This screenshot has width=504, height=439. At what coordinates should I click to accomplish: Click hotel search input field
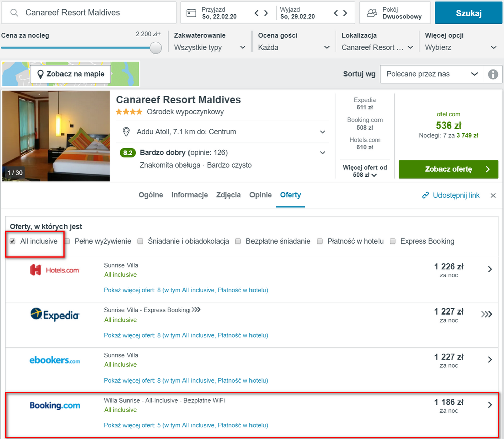point(89,13)
